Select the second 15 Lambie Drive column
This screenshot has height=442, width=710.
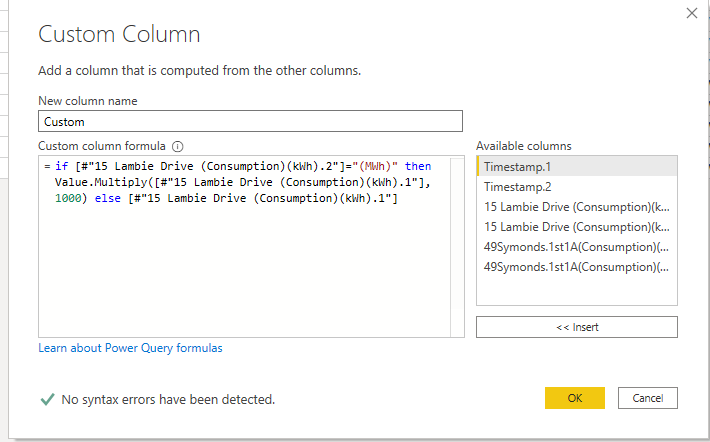click(577, 226)
